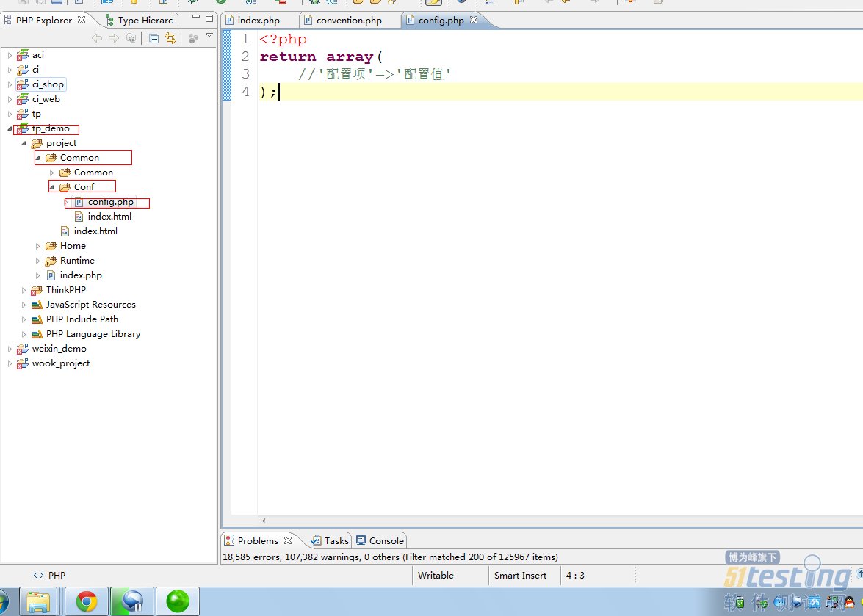
Task: Open Windows Explorer from the taskbar
Action: [38, 601]
